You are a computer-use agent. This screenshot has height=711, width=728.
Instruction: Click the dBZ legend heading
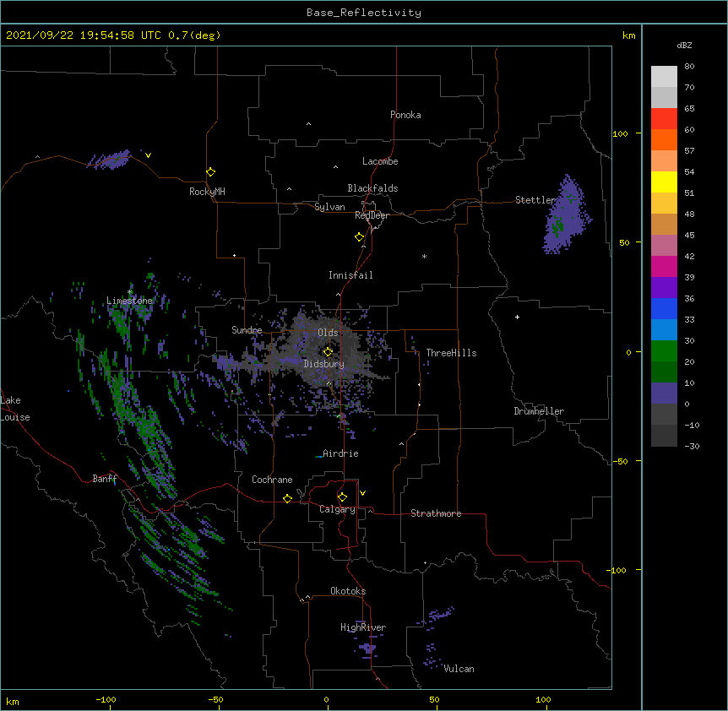click(684, 45)
